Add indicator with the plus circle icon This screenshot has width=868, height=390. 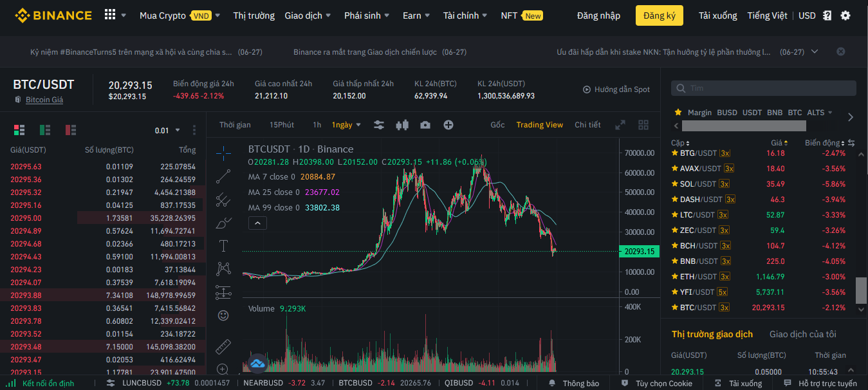click(448, 125)
